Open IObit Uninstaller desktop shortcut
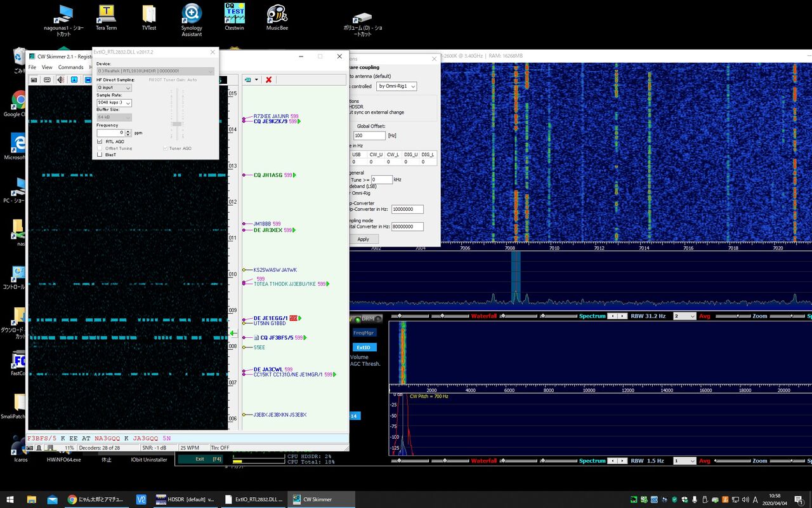The image size is (812, 508). [149, 459]
